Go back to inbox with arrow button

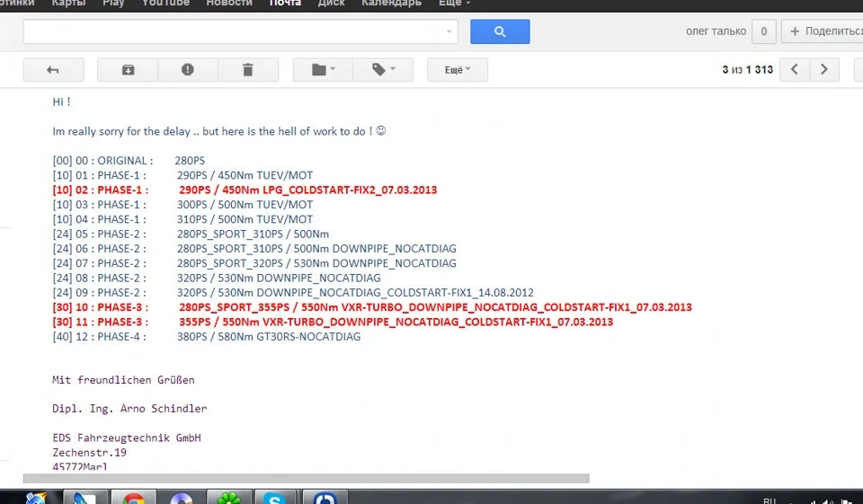point(53,70)
